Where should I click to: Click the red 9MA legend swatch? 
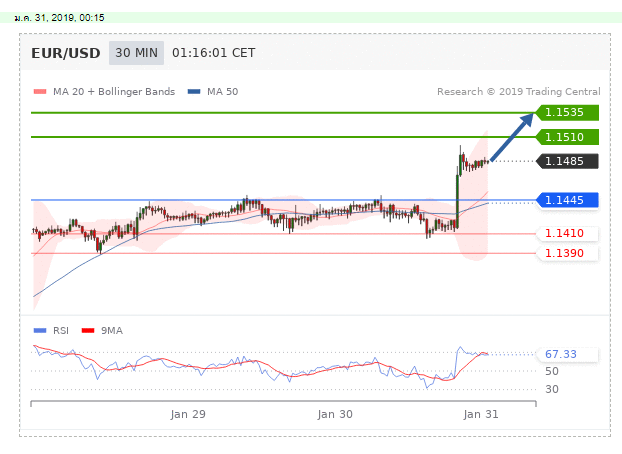(88, 331)
